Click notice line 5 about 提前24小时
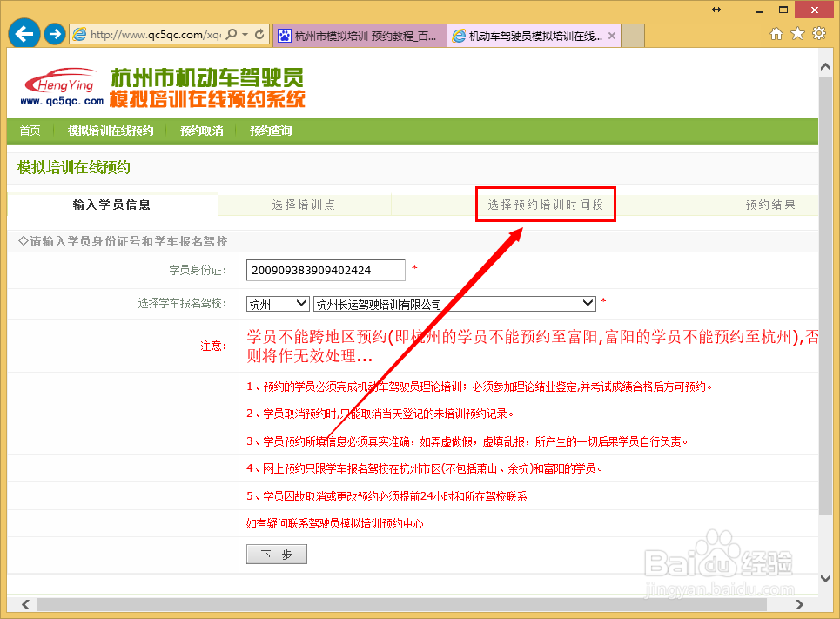The image size is (840, 619). pyautogui.click(x=386, y=496)
